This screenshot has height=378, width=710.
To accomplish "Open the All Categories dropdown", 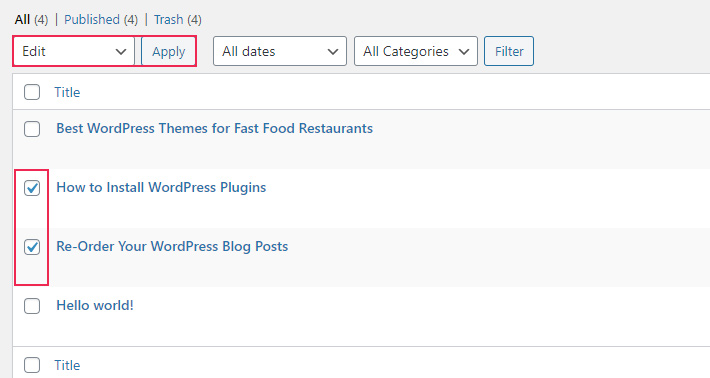I will [x=416, y=51].
